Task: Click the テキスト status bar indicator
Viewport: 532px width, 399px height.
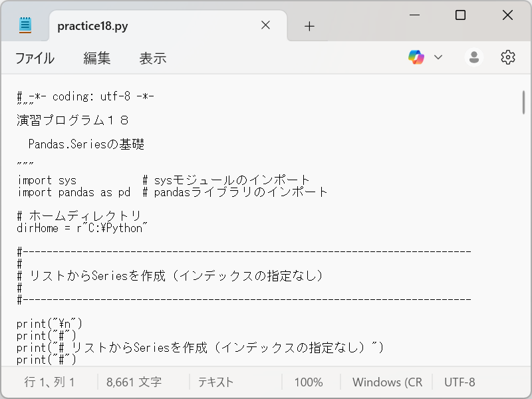Action: 216,382
